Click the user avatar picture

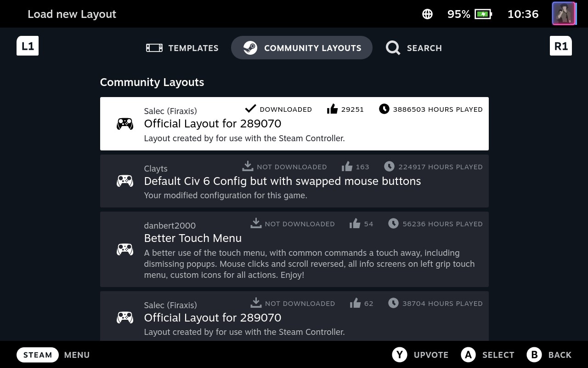[x=564, y=14]
